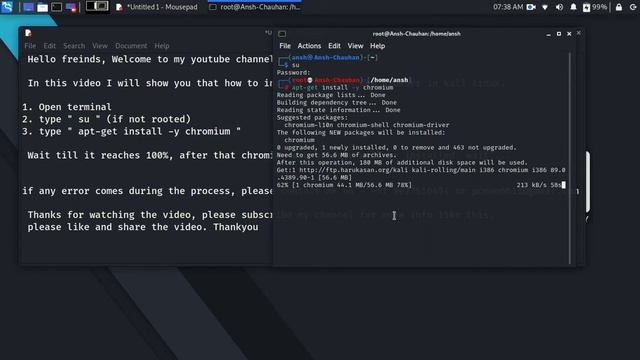Select the root terminal taskbar button
This screenshot has height=360, width=640.
254,7
